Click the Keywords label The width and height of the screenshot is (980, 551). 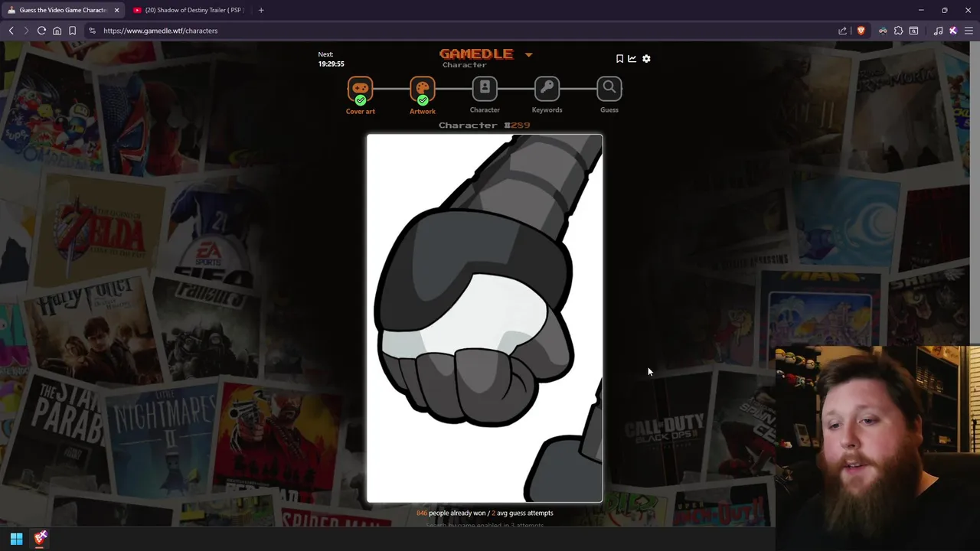[547, 109]
